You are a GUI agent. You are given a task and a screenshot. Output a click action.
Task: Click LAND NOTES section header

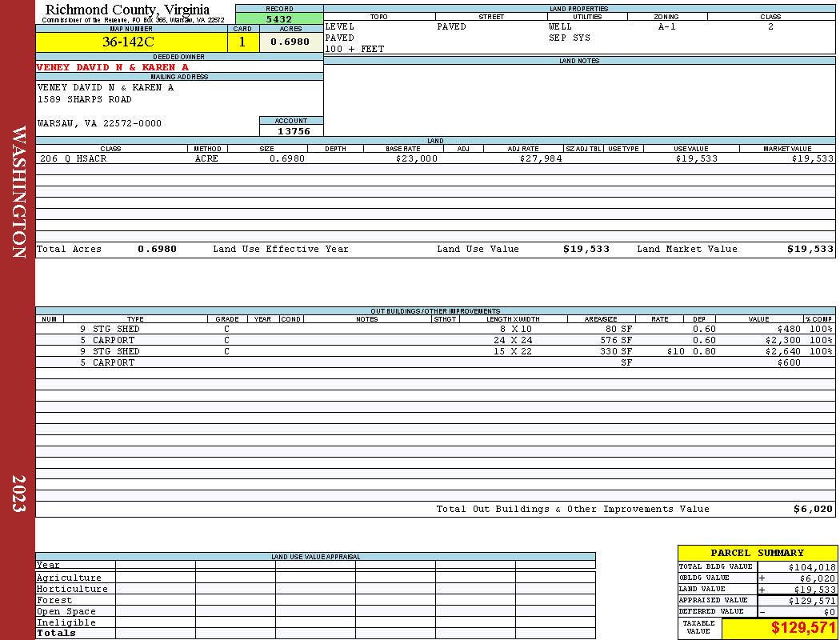[579, 61]
